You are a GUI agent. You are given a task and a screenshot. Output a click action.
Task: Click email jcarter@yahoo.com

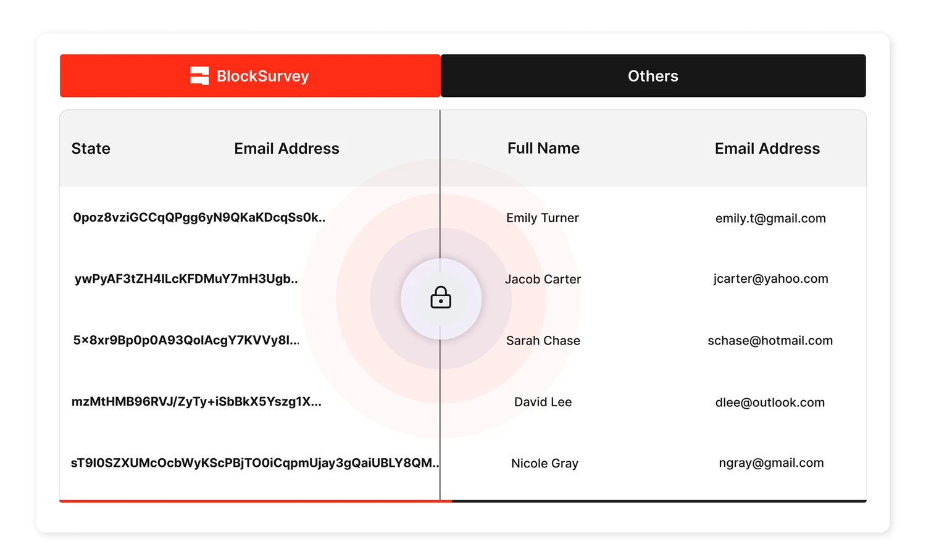tap(770, 279)
